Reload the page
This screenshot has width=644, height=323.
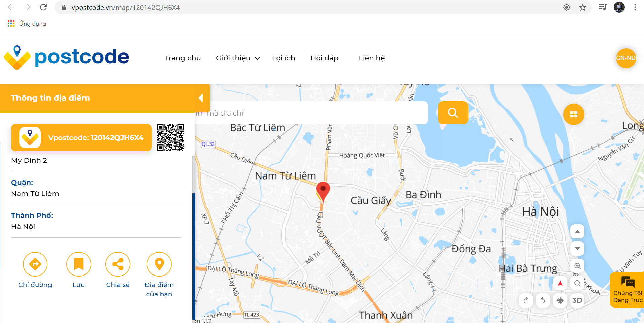point(43,7)
